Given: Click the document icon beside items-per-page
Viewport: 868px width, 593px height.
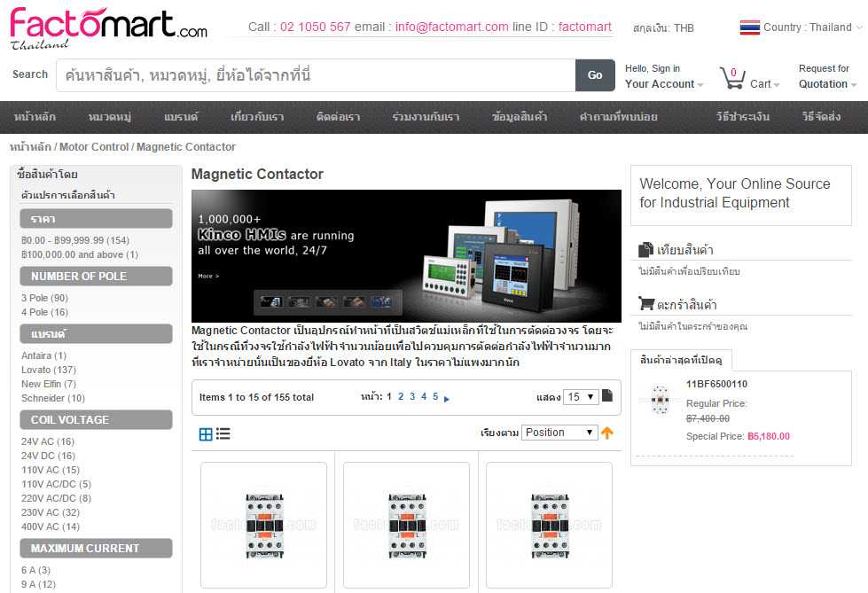Looking at the screenshot, I should coord(607,395).
